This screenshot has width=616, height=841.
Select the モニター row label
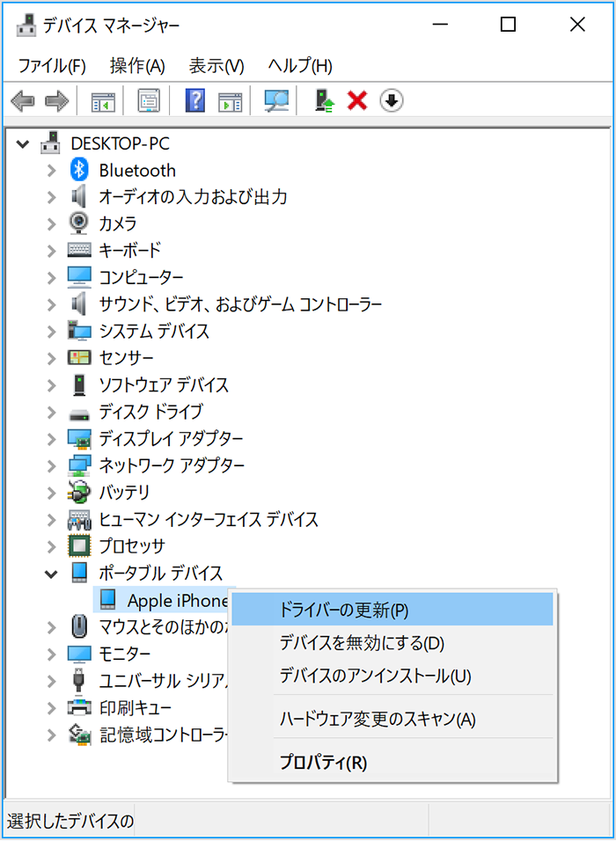coord(124,654)
